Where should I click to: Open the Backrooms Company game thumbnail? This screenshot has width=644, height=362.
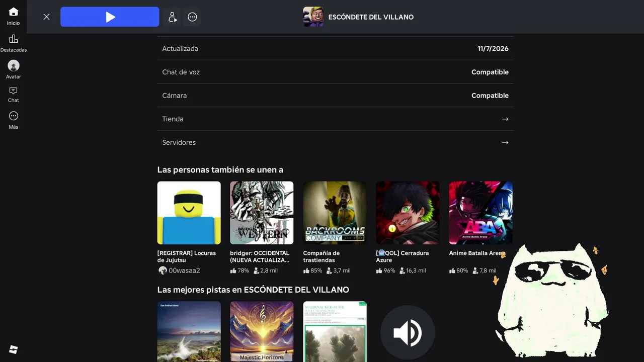tap(335, 213)
